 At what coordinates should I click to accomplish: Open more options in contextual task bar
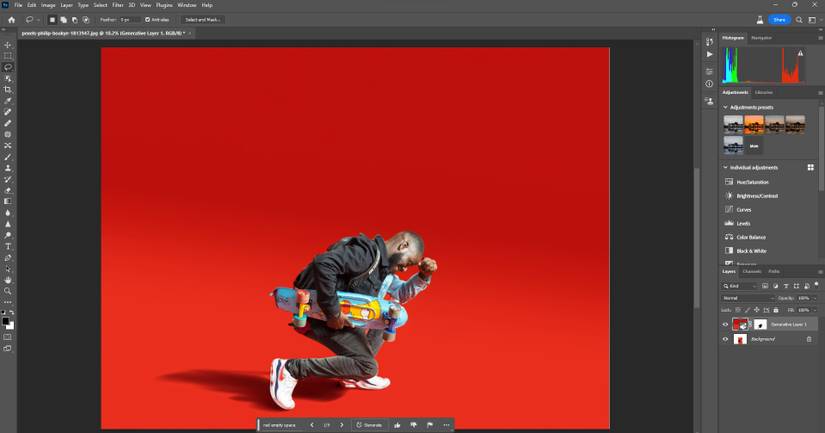point(446,425)
